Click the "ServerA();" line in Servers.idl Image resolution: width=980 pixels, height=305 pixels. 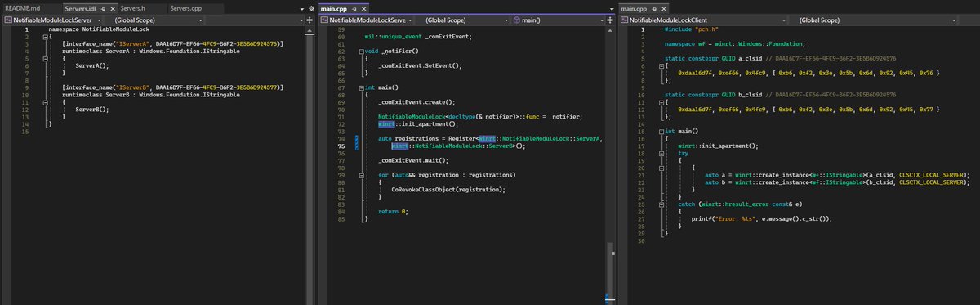pos(91,65)
